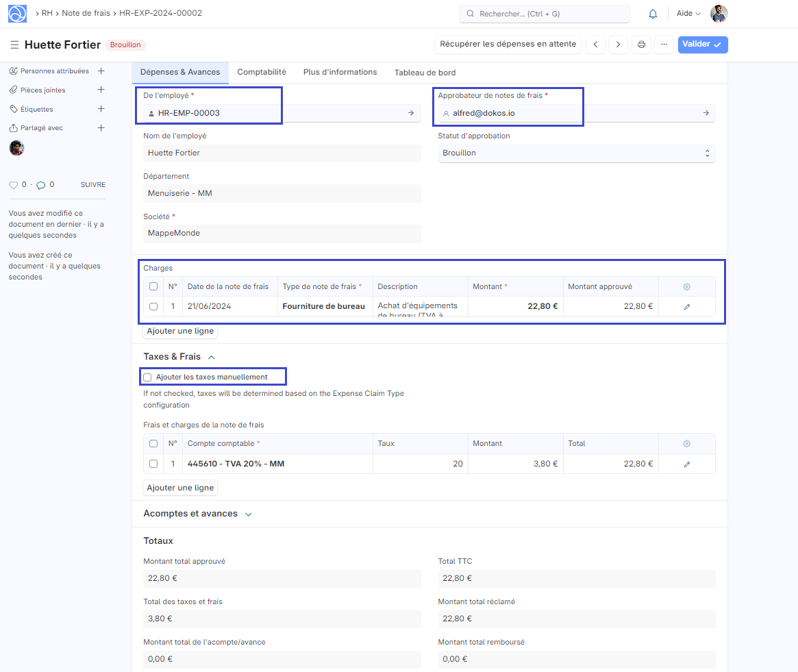Click the search bar field
798x672 pixels.
[545, 14]
